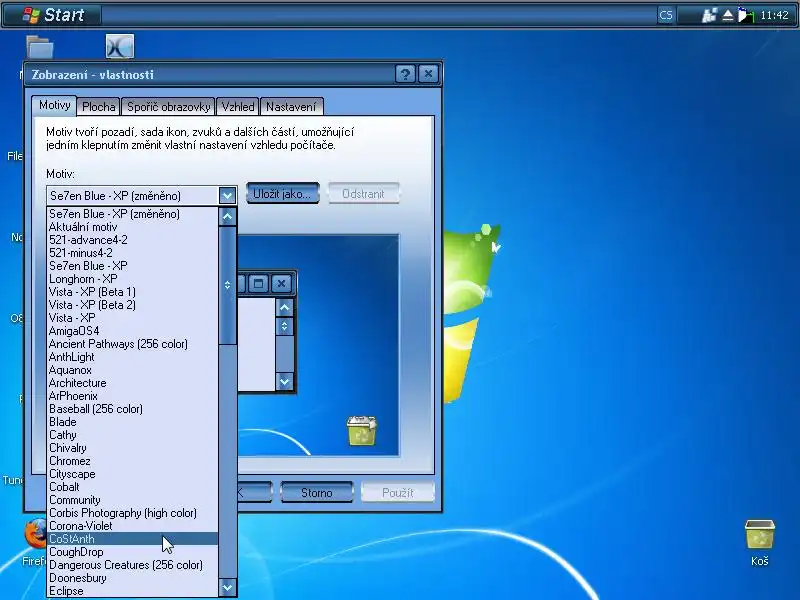Select the '521-advance4-2' theme
This screenshot has height=600, width=800.
click(x=133, y=240)
